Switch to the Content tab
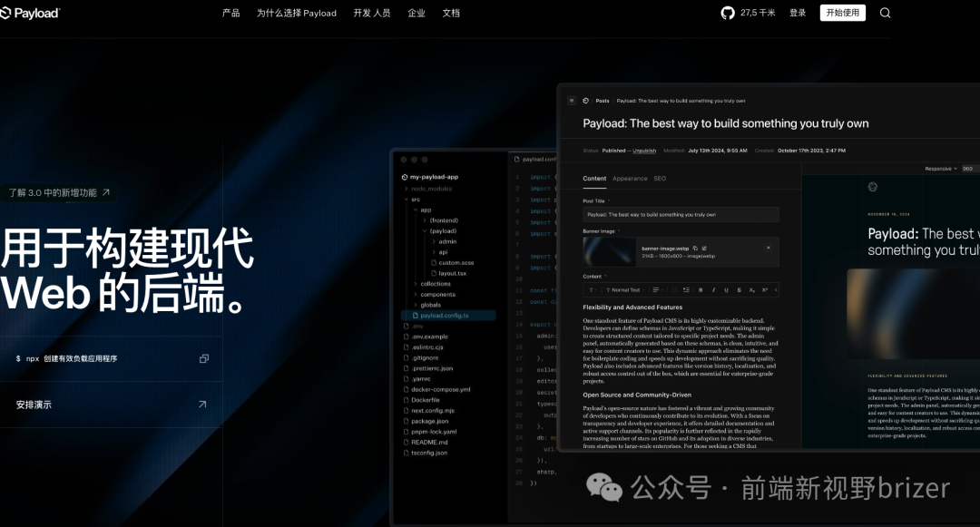 tap(594, 179)
